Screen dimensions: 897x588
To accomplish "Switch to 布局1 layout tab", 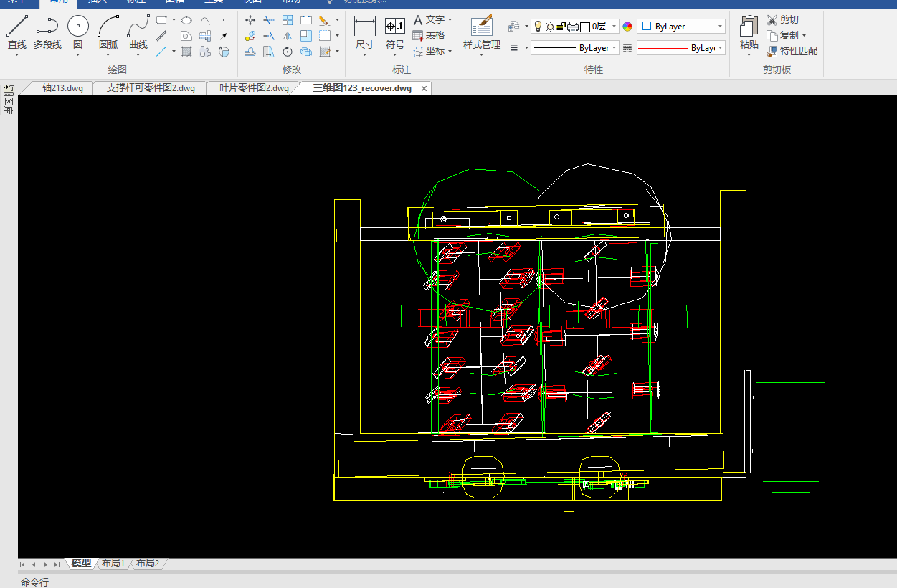I will 113,564.
